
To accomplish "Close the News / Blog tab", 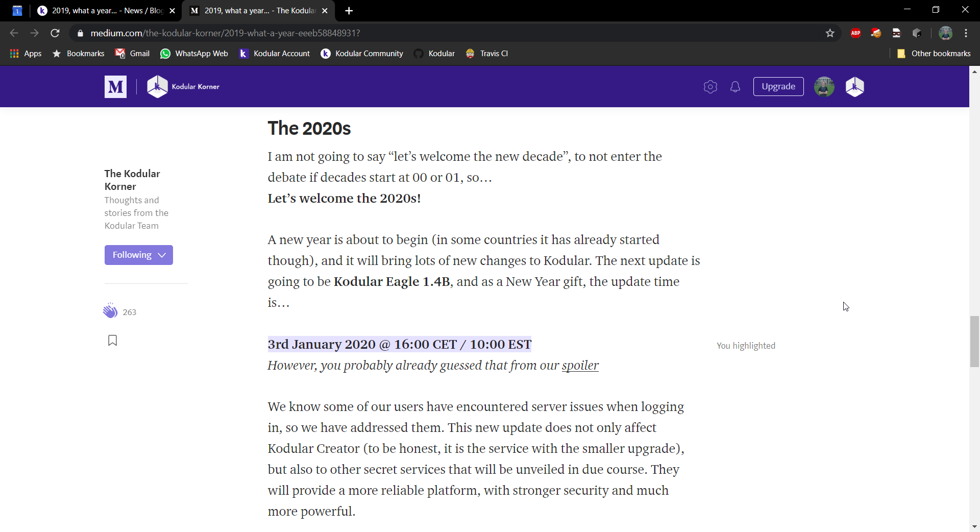I will [x=173, y=11].
